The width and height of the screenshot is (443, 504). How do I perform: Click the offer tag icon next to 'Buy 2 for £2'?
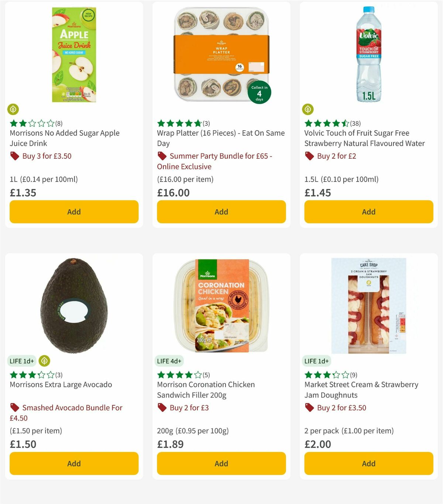[x=309, y=156]
